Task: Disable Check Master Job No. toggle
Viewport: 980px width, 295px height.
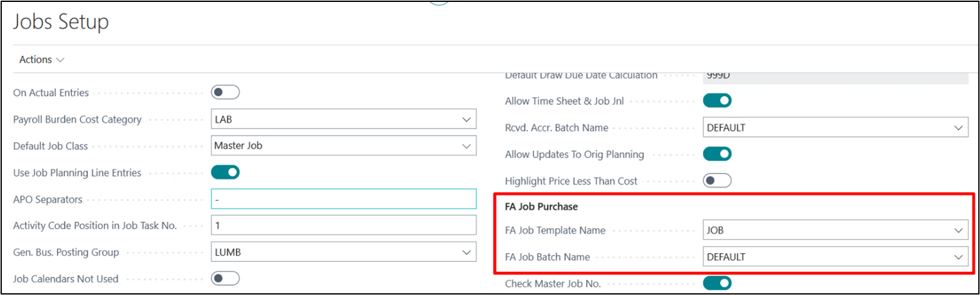Action: (717, 283)
